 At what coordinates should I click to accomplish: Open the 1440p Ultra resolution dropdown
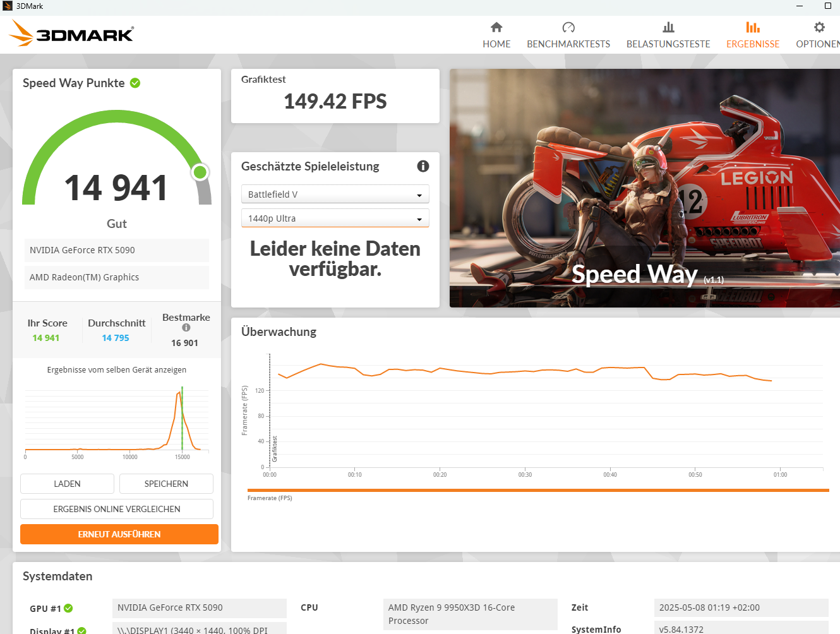pyautogui.click(x=335, y=218)
